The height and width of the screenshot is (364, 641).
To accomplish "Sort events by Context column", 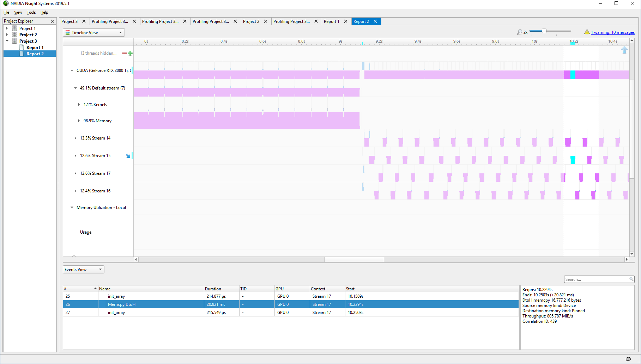I will point(327,289).
